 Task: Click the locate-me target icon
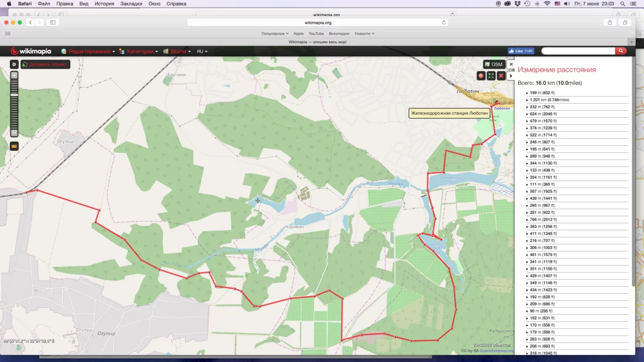[x=14, y=64]
